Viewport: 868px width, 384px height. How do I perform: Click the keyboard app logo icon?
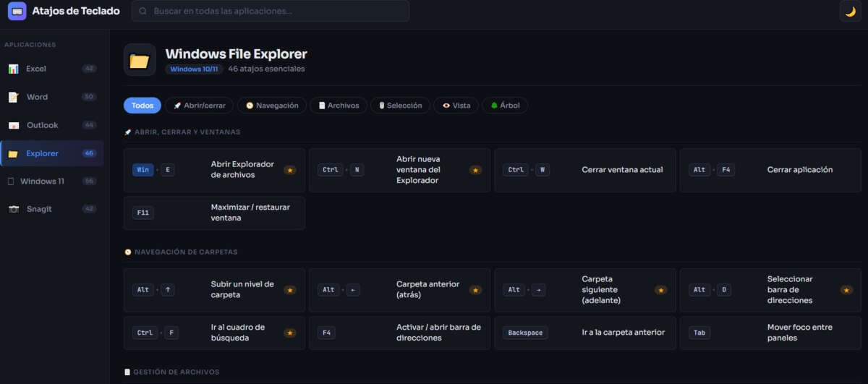click(x=17, y=11)
